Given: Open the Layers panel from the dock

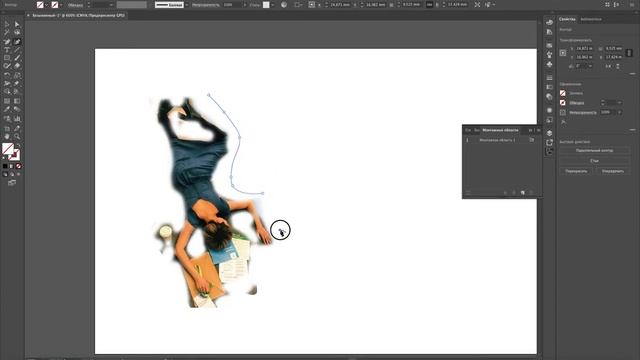Looking at the screenshot, I should [549, 133].
